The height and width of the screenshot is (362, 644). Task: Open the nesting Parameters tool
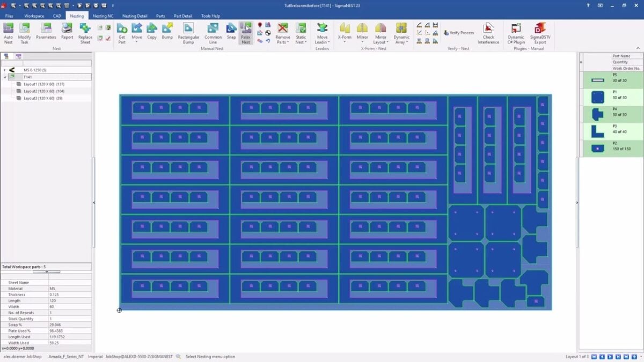(x=46, y=33)
